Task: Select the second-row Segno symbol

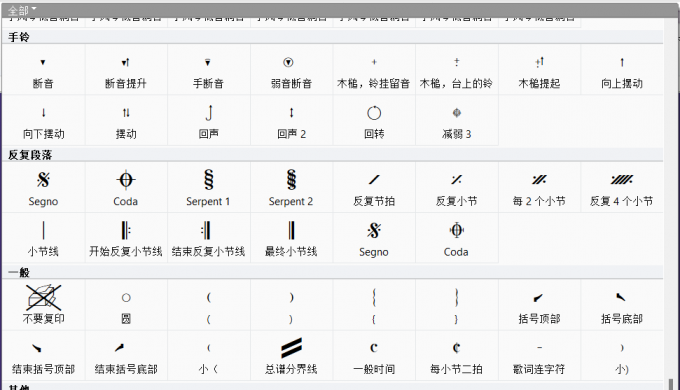Action: coord(374,238)
